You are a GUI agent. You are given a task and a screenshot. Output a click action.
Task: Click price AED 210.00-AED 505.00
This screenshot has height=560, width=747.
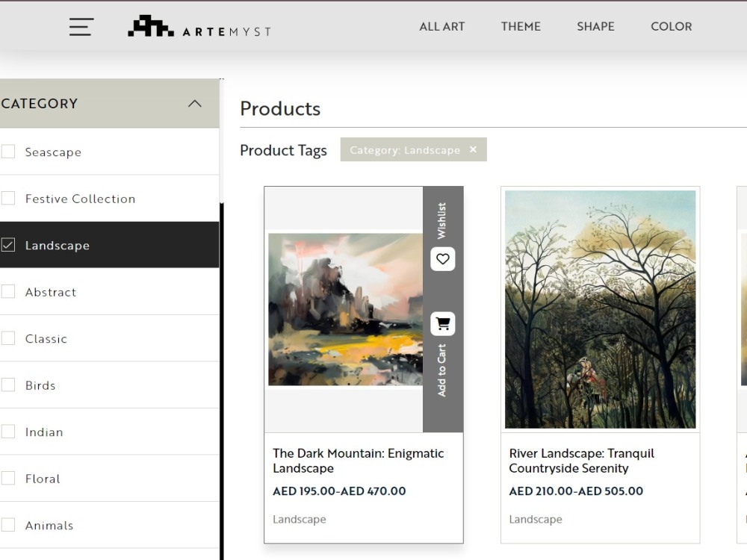[576, 491]
